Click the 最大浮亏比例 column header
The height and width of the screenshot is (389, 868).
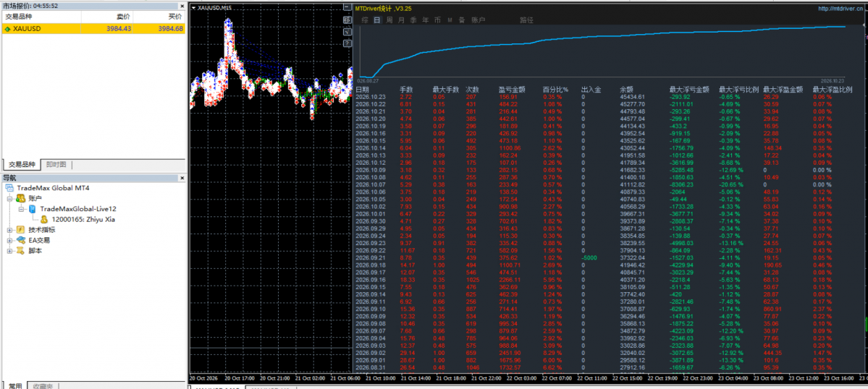(738, 89)
